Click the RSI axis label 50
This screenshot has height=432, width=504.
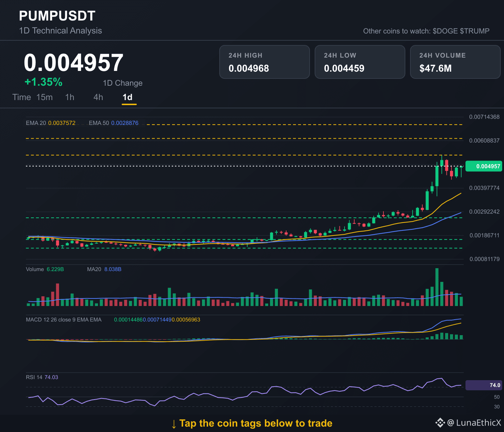497,397
